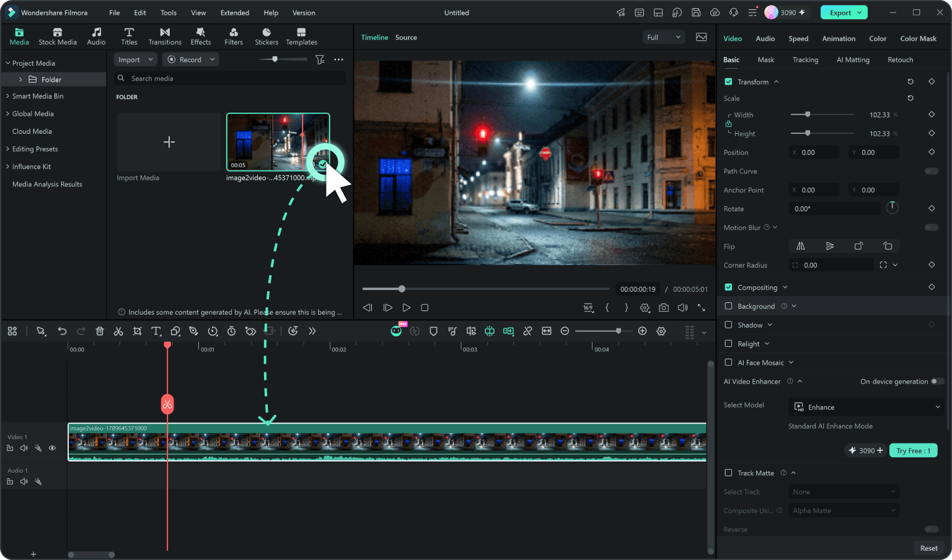The width and height of the screenshot is (952, 560).
Task: Open the Record dropdown
Action: pyautogui.click(x=190, y=59)
